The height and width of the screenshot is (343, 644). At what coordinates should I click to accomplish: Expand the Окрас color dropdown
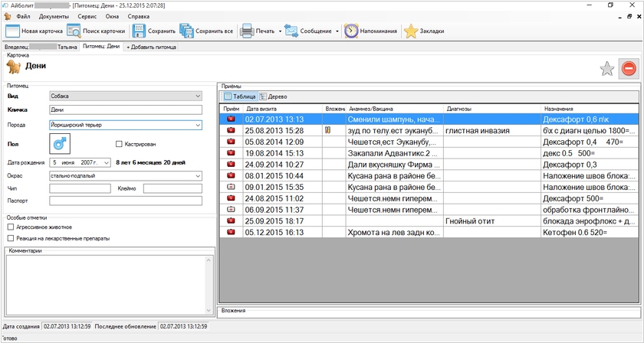click(x=198, y=176)
